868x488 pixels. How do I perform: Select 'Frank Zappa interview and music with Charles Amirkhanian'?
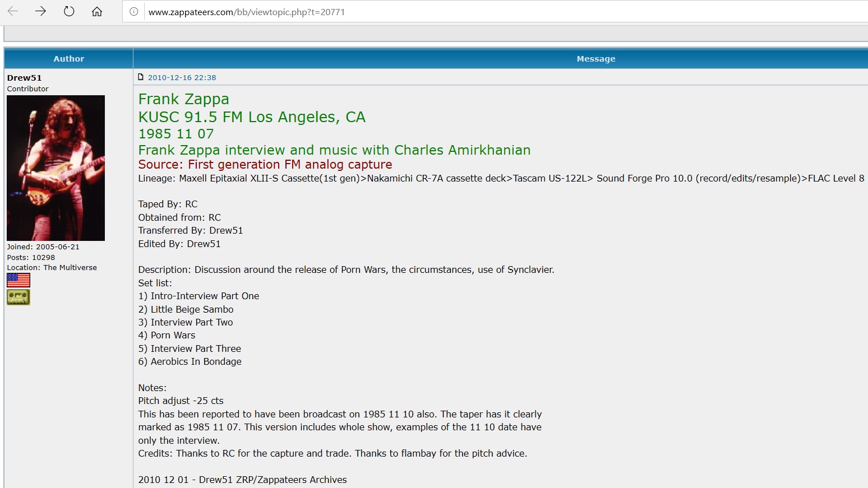[x=334, y=150]
